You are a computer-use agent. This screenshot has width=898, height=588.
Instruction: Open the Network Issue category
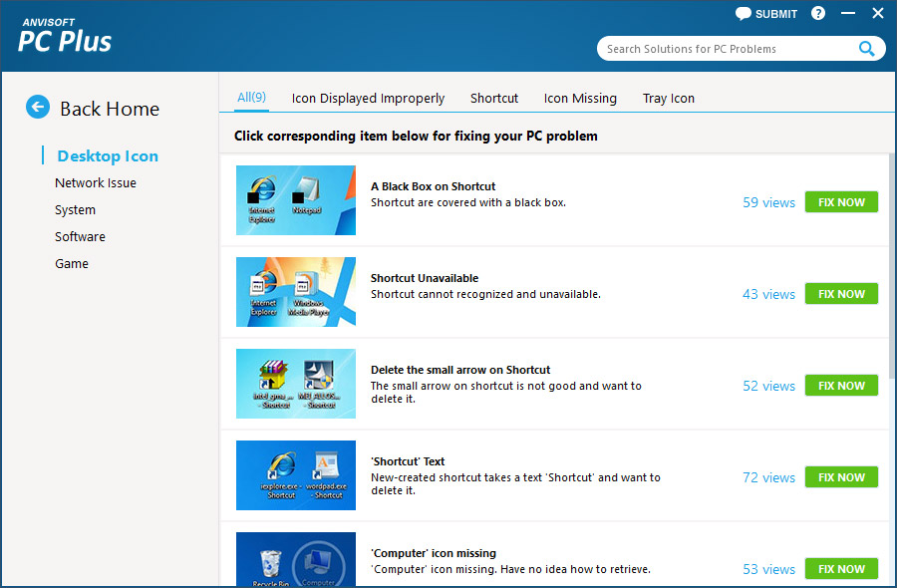[x=96, y=182]
